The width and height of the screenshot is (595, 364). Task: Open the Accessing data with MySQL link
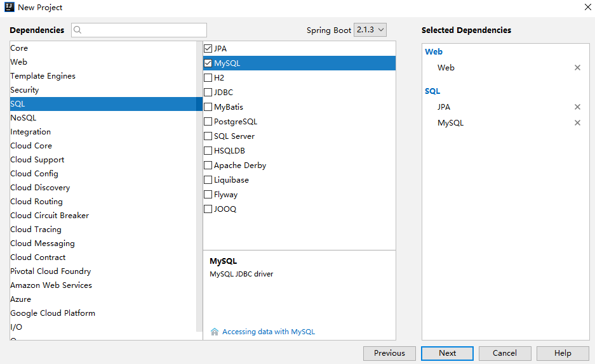point(269,332)
